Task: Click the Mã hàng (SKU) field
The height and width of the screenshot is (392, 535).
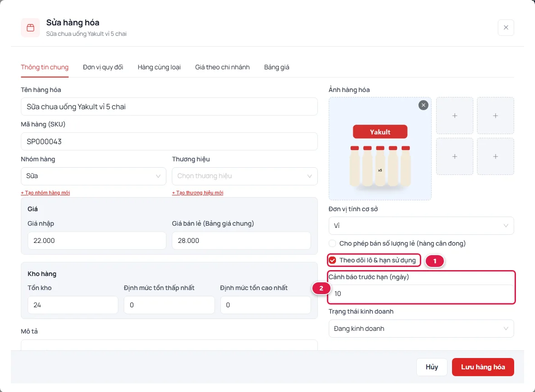Action: pos(169,141)
